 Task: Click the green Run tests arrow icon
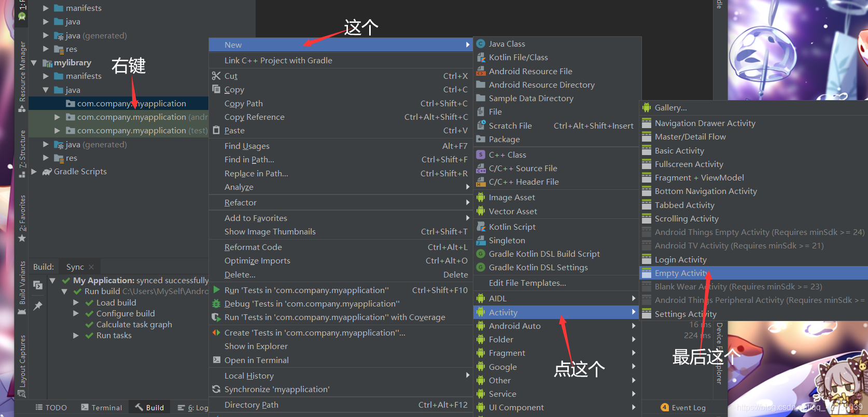tap(216, 290)
